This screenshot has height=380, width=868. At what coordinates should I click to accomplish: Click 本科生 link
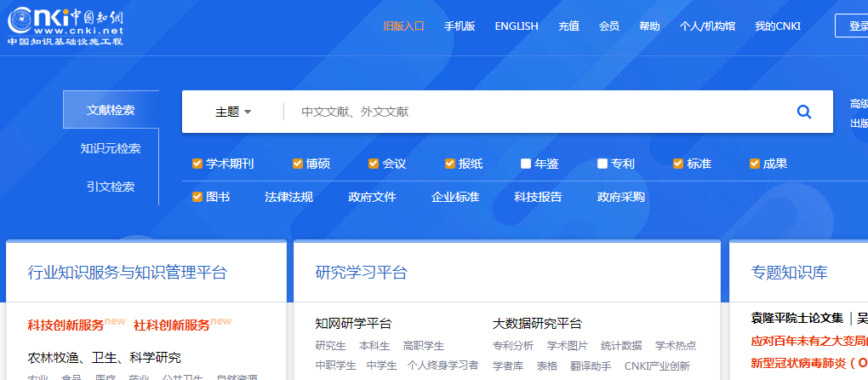[x=374, y=346]
